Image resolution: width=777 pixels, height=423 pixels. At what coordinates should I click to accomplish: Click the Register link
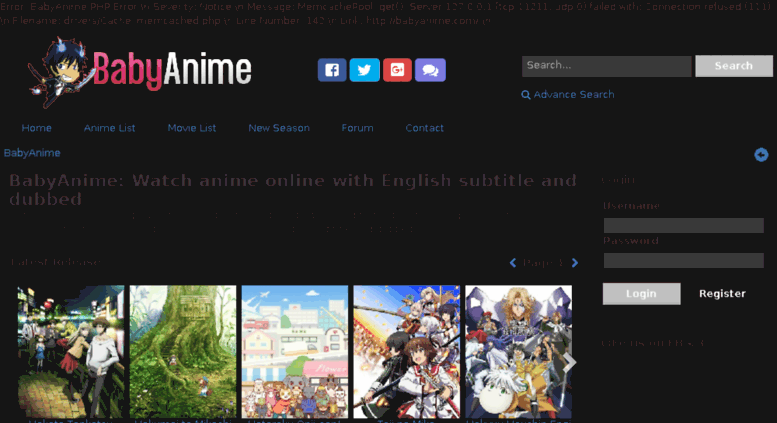[722, 294]
